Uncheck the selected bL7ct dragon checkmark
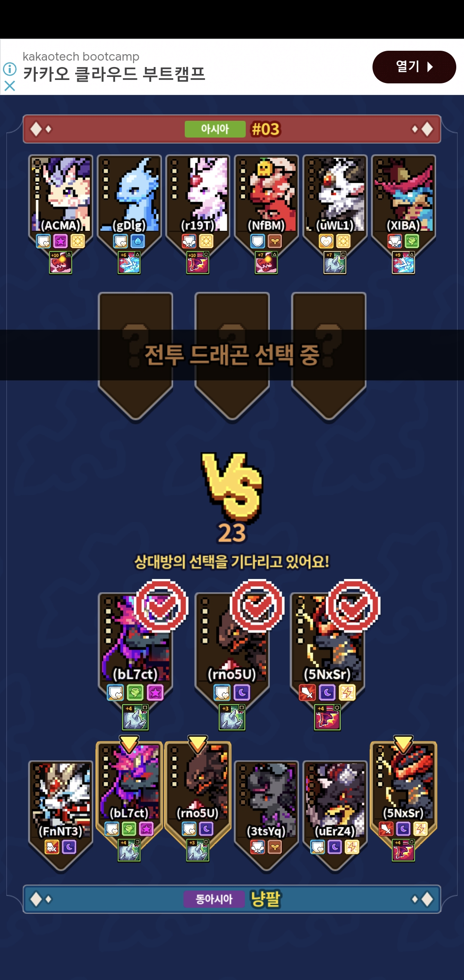The width and height of the screenshot is (464, 980). pyautogui.click(x=161, y=606)
